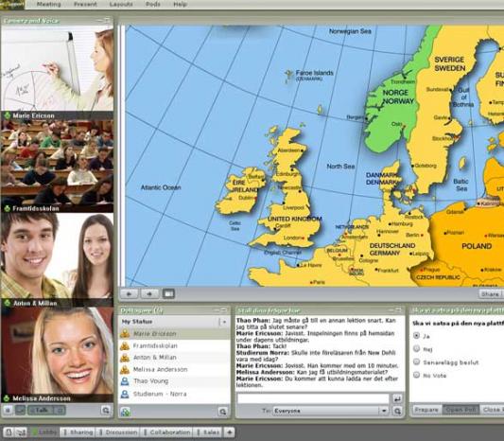Maximize the chat pod

[398, 310]
